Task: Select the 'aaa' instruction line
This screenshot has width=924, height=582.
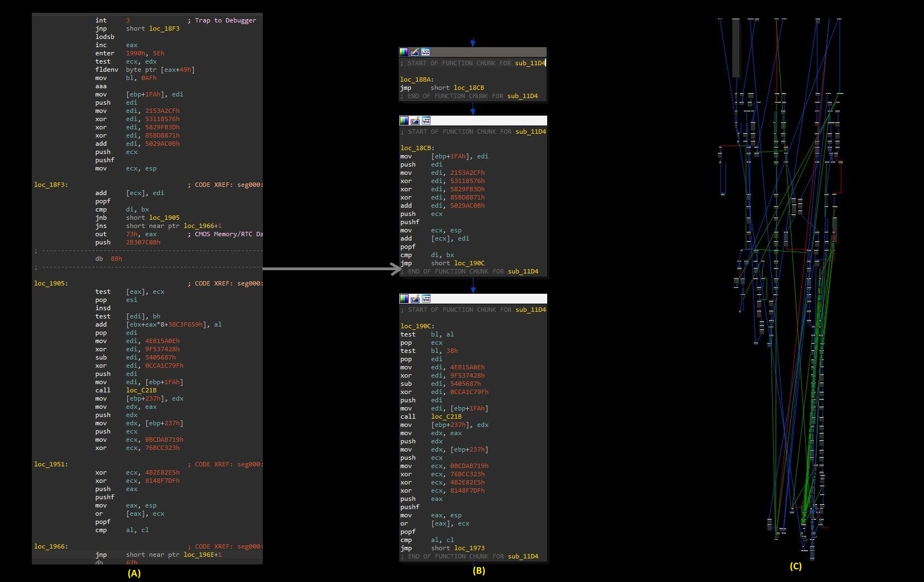Action: [101, 86]
